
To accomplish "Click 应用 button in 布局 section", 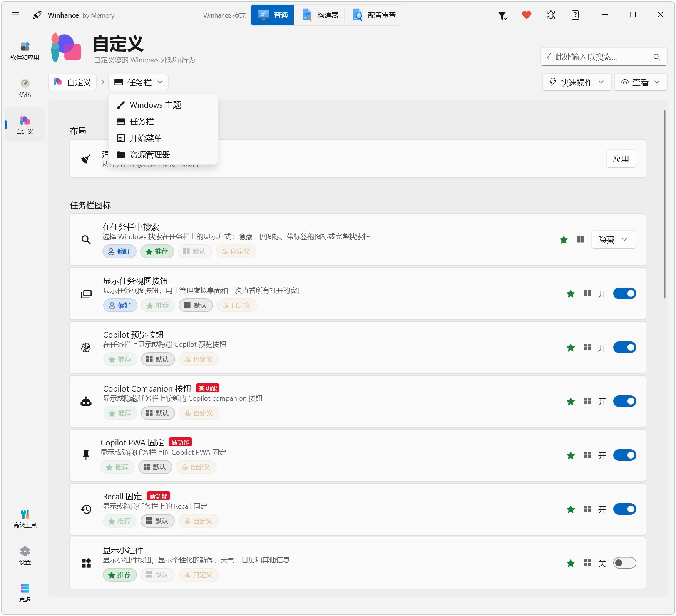I will click(x=621, y=159).
